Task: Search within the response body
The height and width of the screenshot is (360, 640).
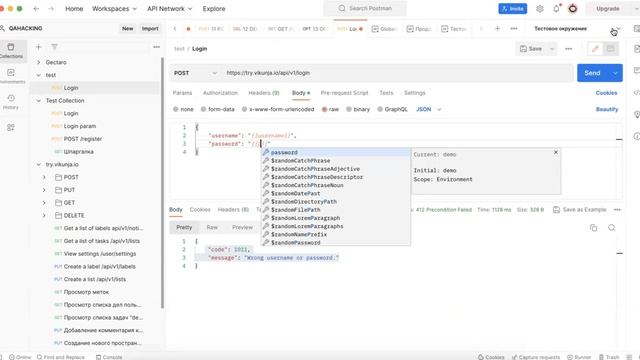Action: coord(611,228)
